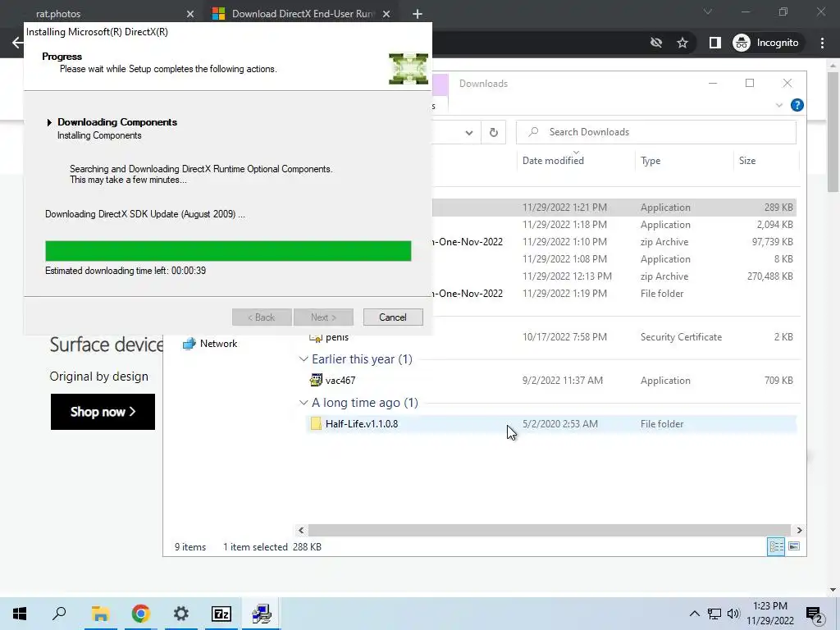Open a new browser tab
Image resolution: width=840 pixels, height=630 pixels.
coord(418,14)
